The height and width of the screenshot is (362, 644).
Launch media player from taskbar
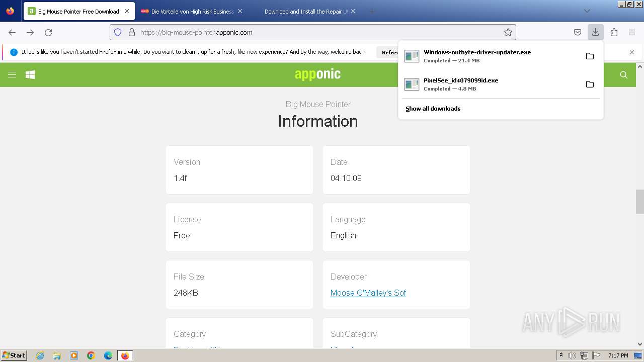tap(74, 355)
